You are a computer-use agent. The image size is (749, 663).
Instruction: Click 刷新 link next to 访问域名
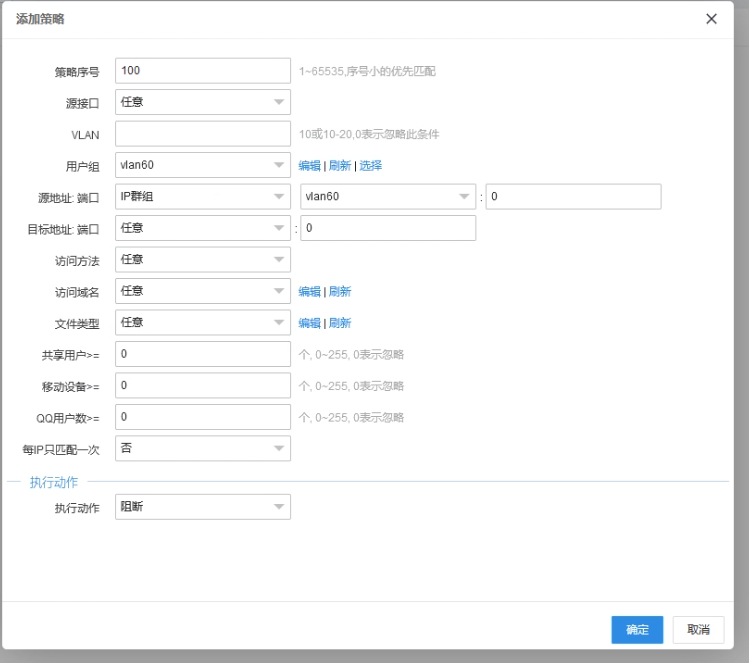[x=340, y=292]
